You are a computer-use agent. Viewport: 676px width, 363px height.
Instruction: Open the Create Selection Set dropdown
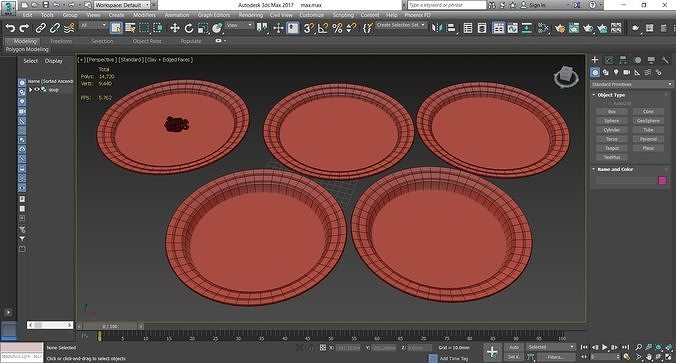[401, 25]
